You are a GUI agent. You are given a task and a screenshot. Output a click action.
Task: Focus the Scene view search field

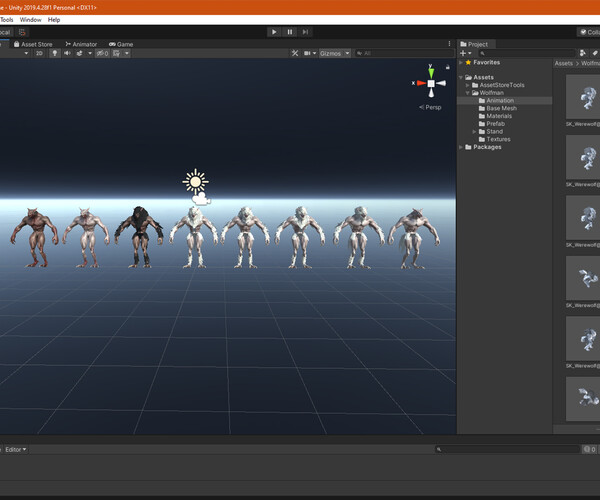coord(404,53)
